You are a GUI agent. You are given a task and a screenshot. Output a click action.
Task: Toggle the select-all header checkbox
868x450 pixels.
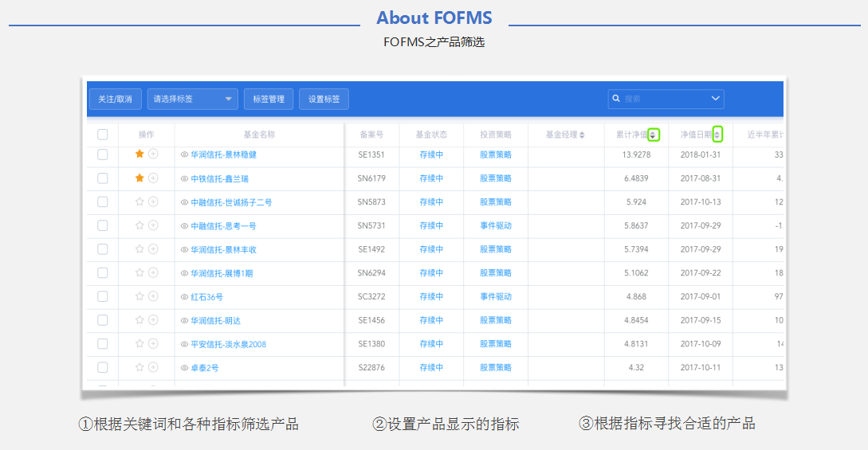pyautogui.click(x=102, y=135)
